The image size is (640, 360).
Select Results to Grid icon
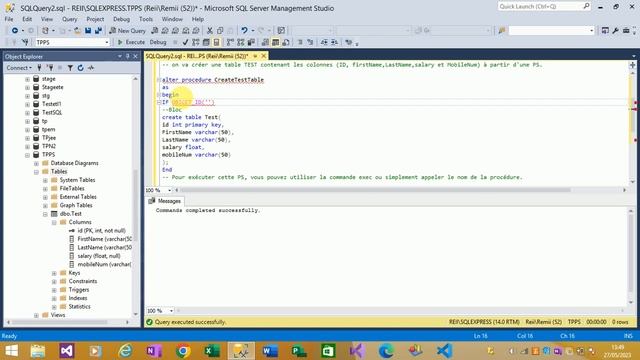276,42
